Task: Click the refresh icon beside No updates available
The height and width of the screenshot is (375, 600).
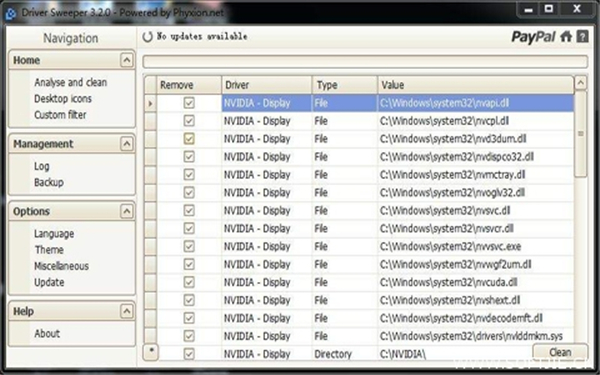Action: pos(147,37)
